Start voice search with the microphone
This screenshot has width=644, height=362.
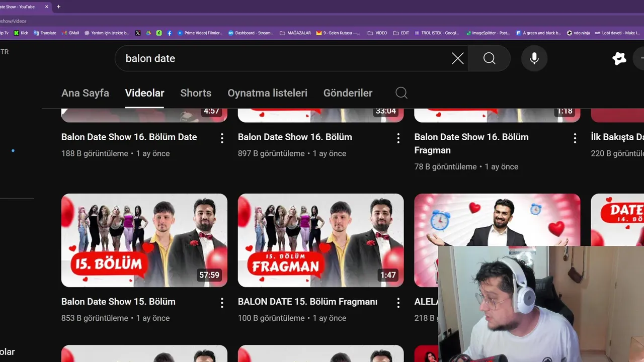pos(534,58)
